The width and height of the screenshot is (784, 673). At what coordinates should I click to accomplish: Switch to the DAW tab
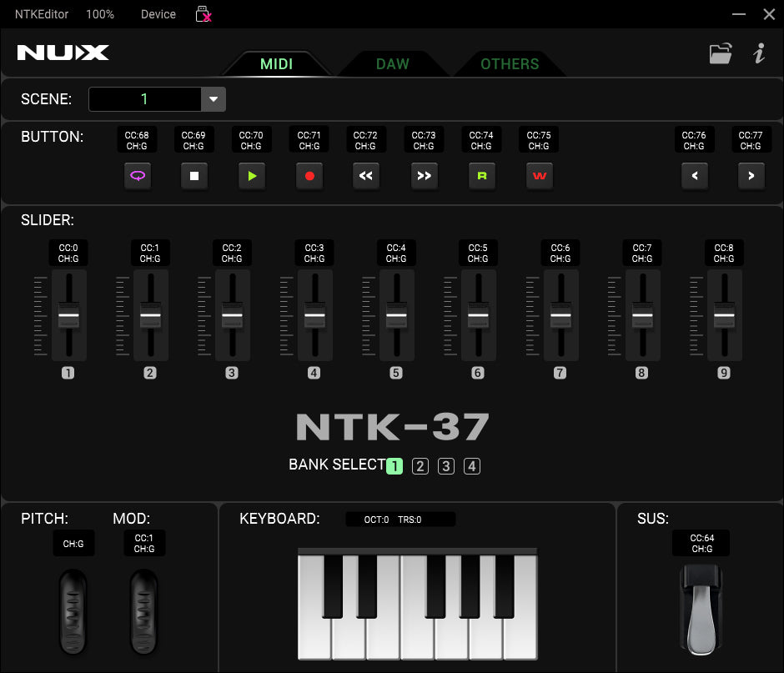(392, 63)
